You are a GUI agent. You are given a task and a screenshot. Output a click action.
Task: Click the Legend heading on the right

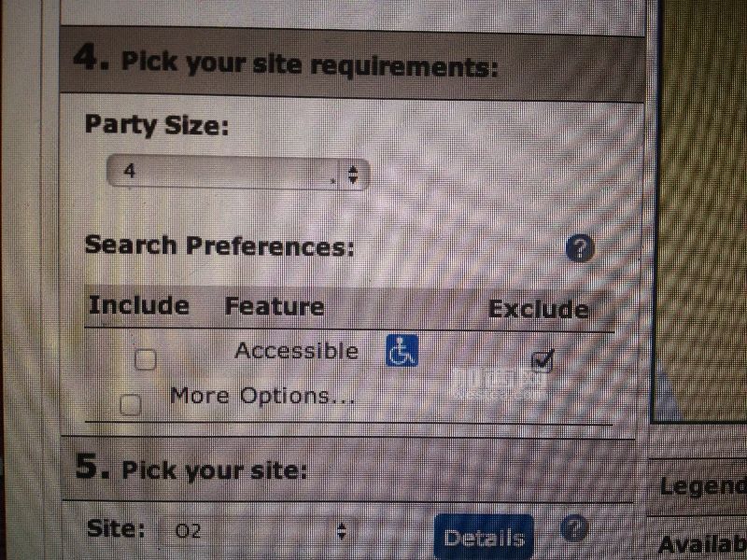click(x=703, y=486)
